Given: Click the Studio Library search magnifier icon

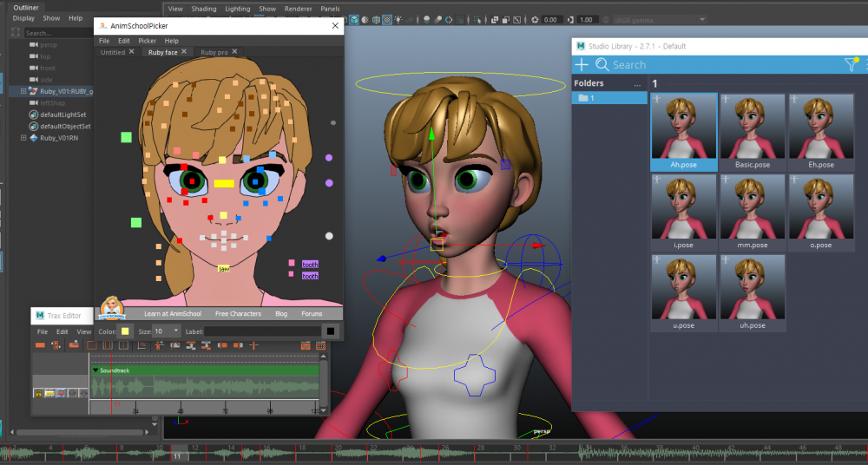Looking at the screenshot, I should click(602, 65).
